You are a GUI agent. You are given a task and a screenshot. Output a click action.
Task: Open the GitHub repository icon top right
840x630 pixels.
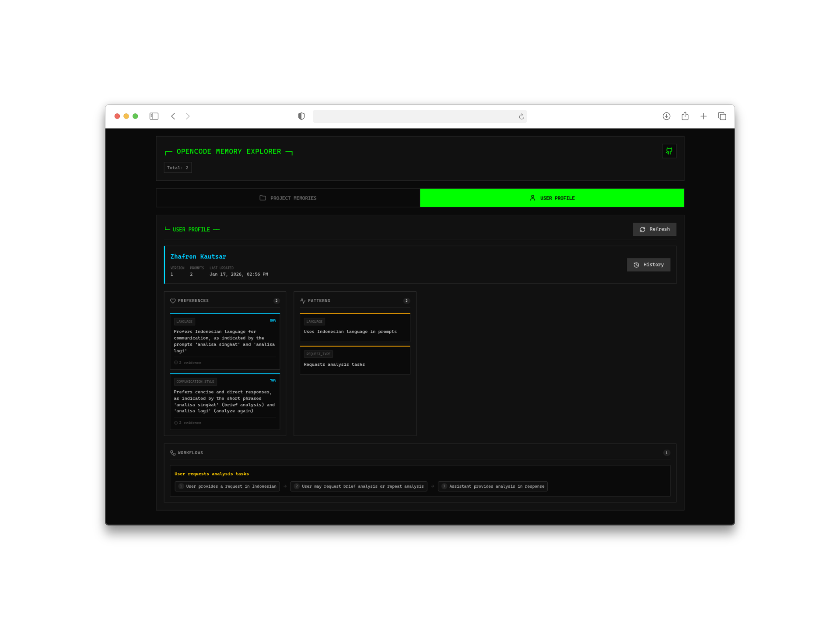pos(668,151)
